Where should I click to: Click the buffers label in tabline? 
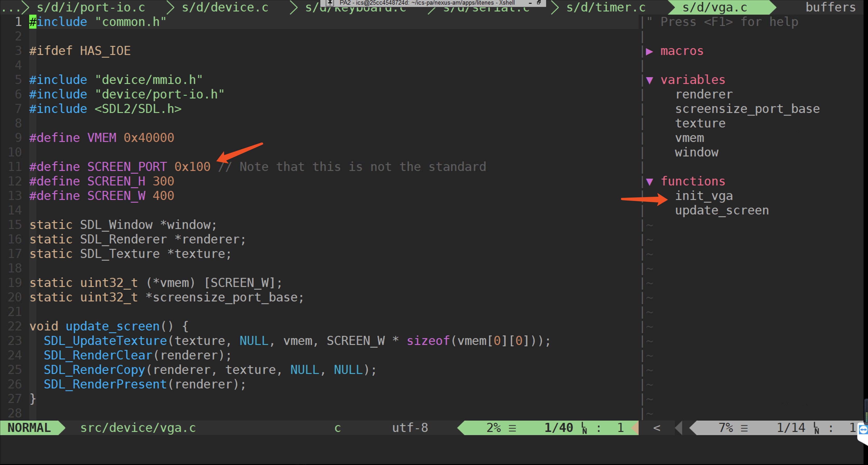coord(830,8)
